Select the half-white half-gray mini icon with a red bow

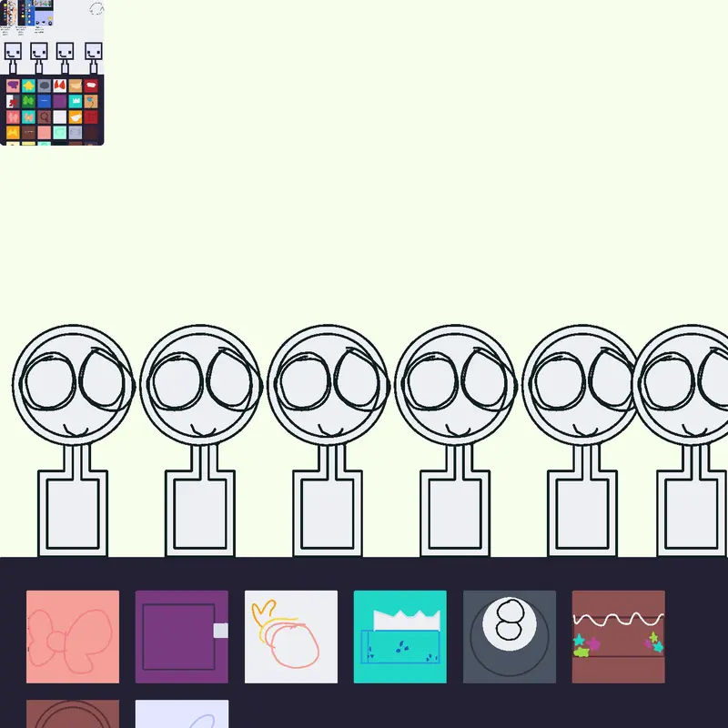(x=13, y=101)
